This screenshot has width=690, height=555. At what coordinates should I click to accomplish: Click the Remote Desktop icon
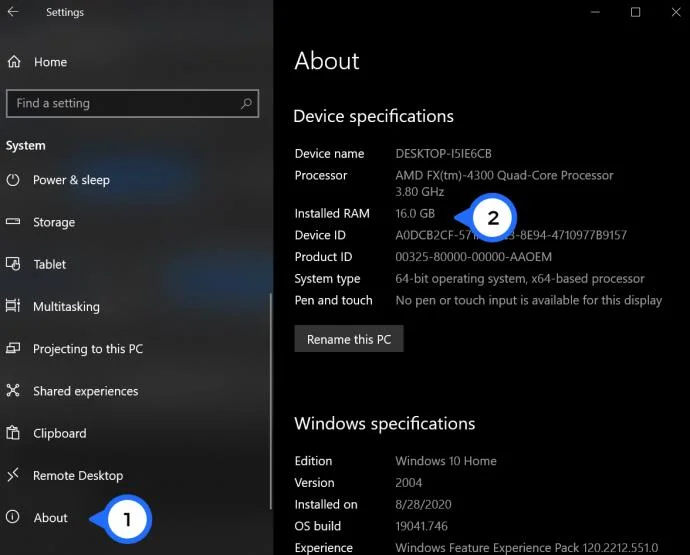(x=13, y=474)
